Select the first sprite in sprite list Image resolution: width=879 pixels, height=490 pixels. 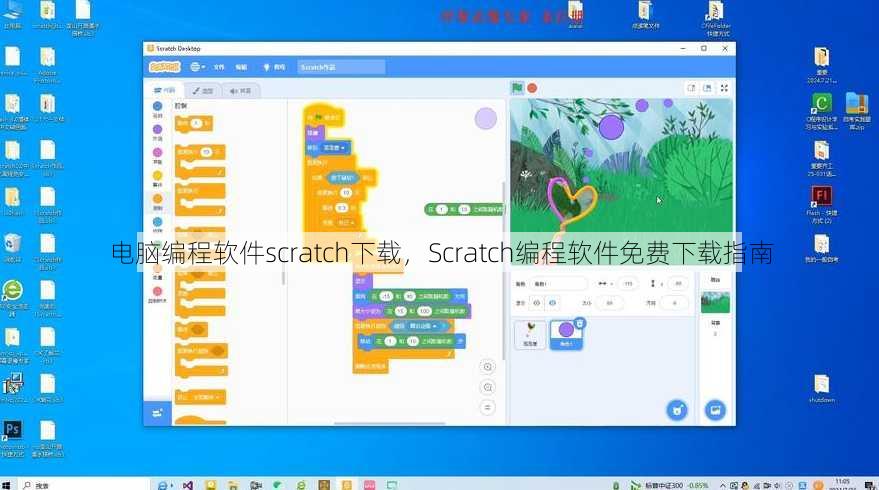[x=530, y=334]
